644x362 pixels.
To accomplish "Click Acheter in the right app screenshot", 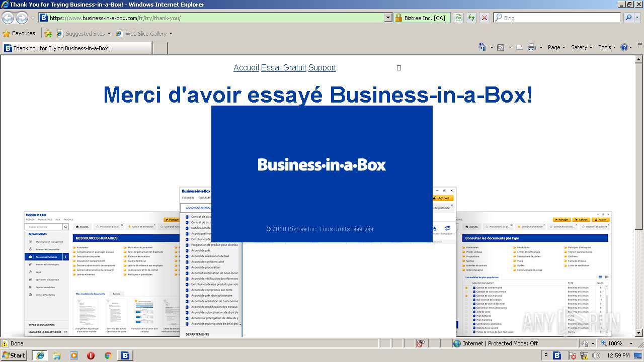I will coord(580,220).
